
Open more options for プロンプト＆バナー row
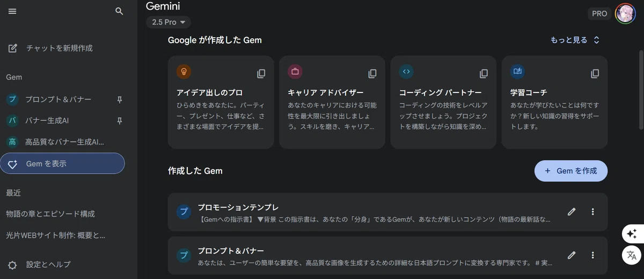592,255
